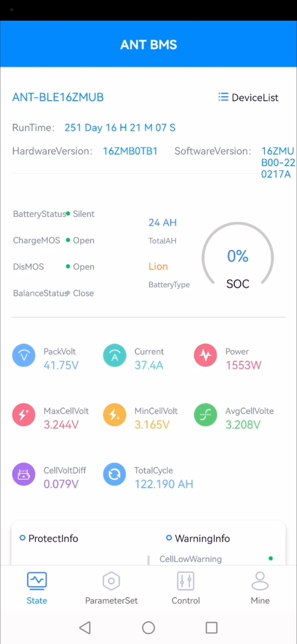Tap the TotalCycle refresh icon
Viewport: 297px width, 644px height.
point(115,474)
